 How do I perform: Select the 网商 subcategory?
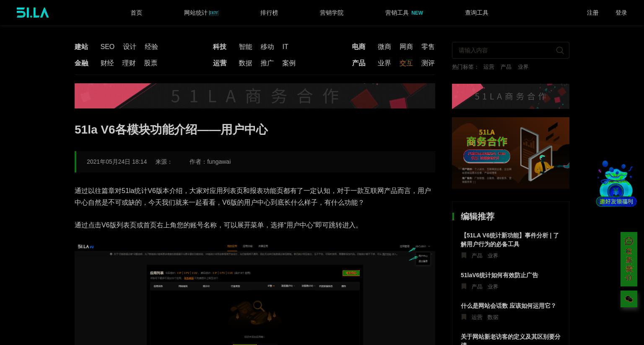406,46
